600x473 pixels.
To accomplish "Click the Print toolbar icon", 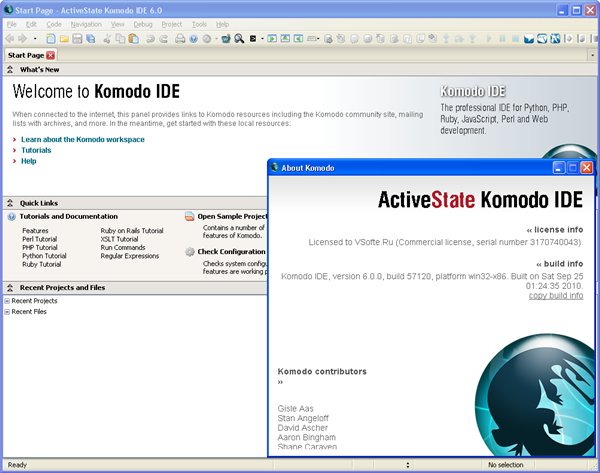I will point(180,39).
